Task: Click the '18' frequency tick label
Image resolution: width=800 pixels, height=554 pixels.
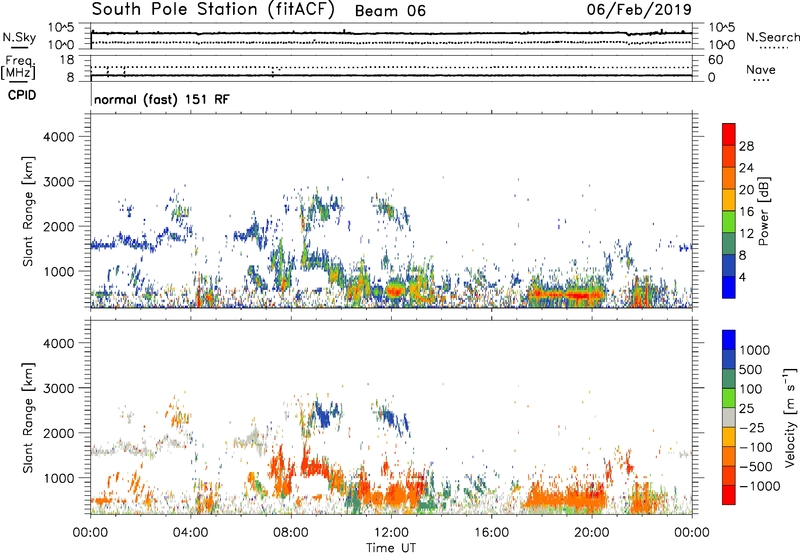Action: click(67, 60)
